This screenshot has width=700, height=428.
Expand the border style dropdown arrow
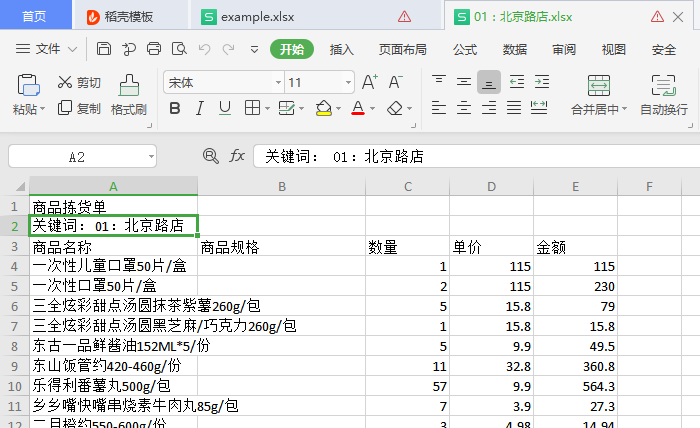[267, 108]
